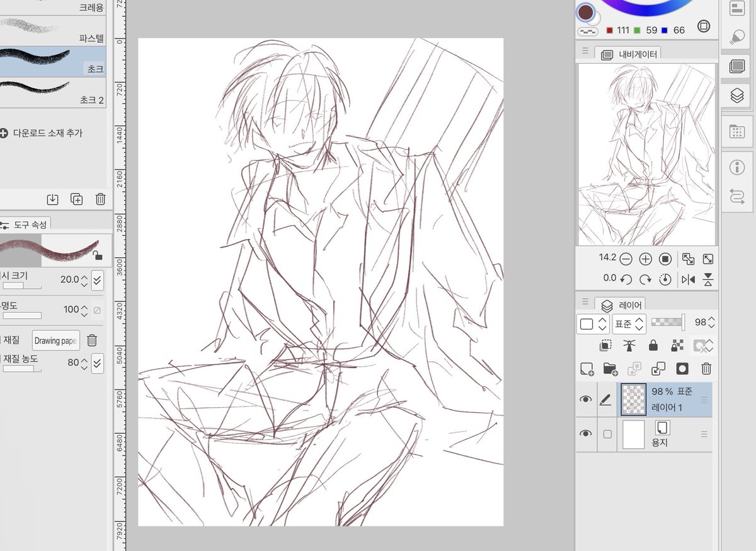Open the Quick Access panel dock icon
This screenshot has width=756, height=551.
coord(736,8)
